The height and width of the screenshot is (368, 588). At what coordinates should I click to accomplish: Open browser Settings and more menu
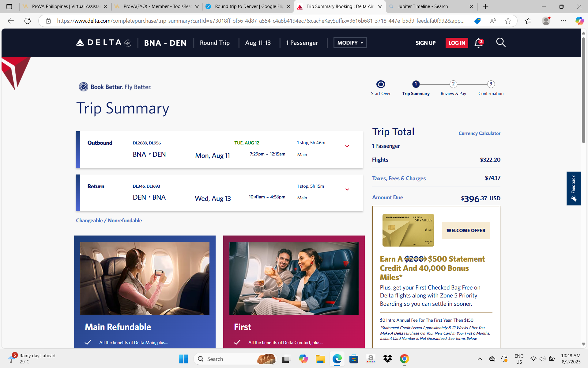[x=563, y=21]
